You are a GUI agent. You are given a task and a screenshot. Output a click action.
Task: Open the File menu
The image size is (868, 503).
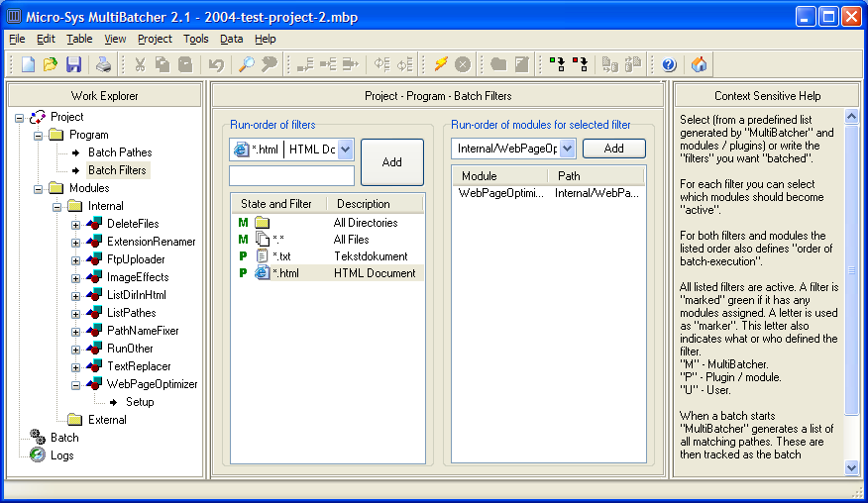coord(17,39)
